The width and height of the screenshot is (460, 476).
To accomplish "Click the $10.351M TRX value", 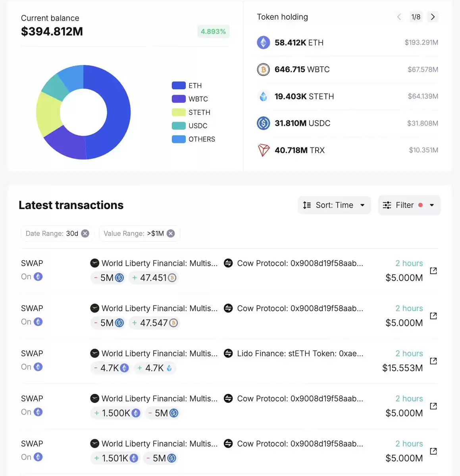I will 423,150.
